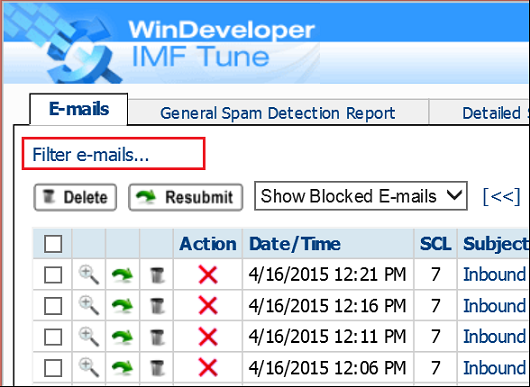Click the WinDeveloper IMF Tune logo
The width and height of the screenshot is (530, 387).
click(x=162, y=44)
